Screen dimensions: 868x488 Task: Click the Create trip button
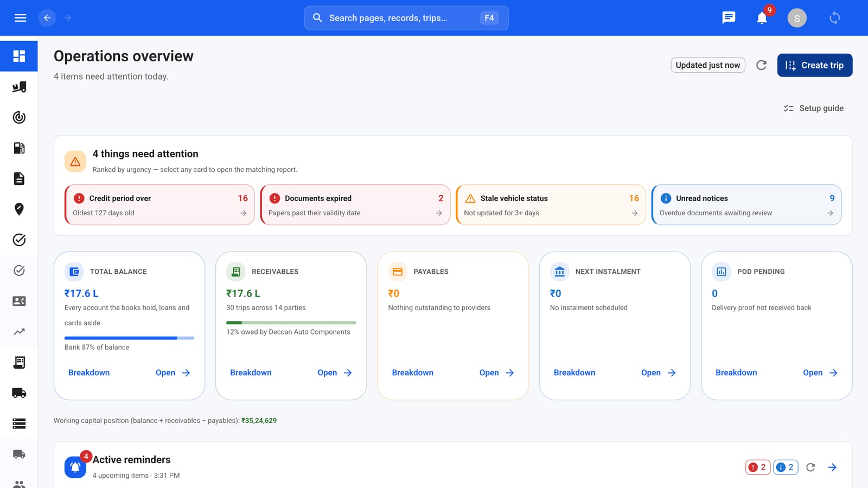815,65
